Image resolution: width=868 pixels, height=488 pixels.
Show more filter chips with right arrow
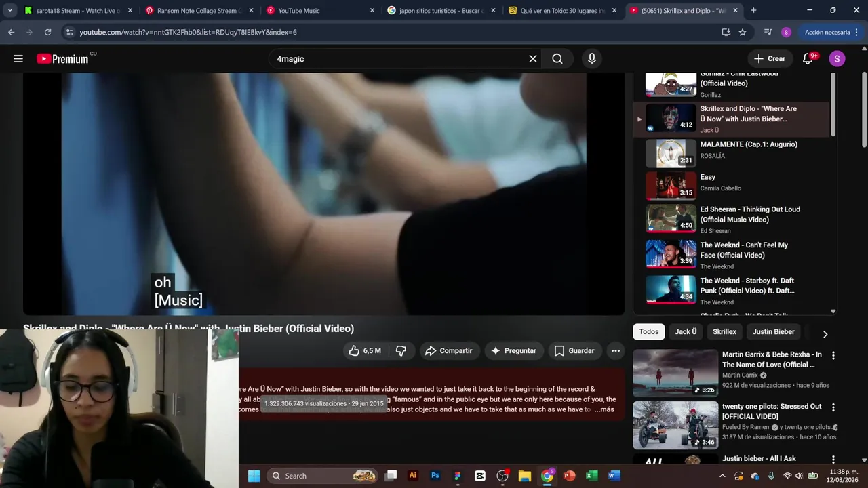tap(825, 334)
